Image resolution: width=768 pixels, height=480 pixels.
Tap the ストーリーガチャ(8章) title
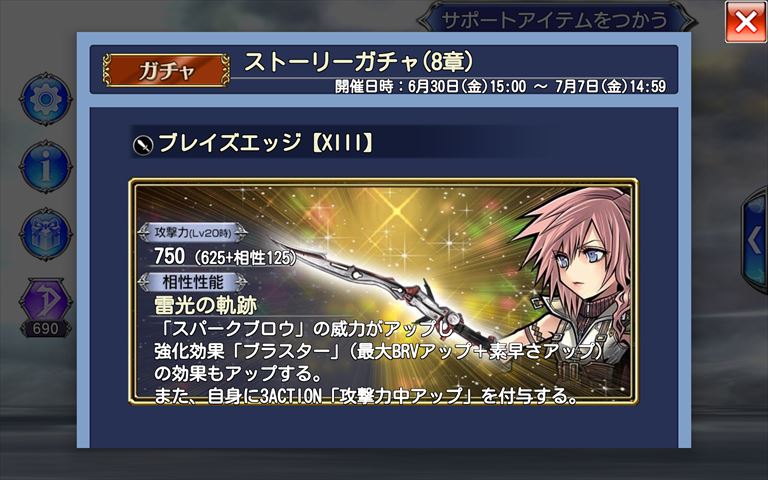359,62
